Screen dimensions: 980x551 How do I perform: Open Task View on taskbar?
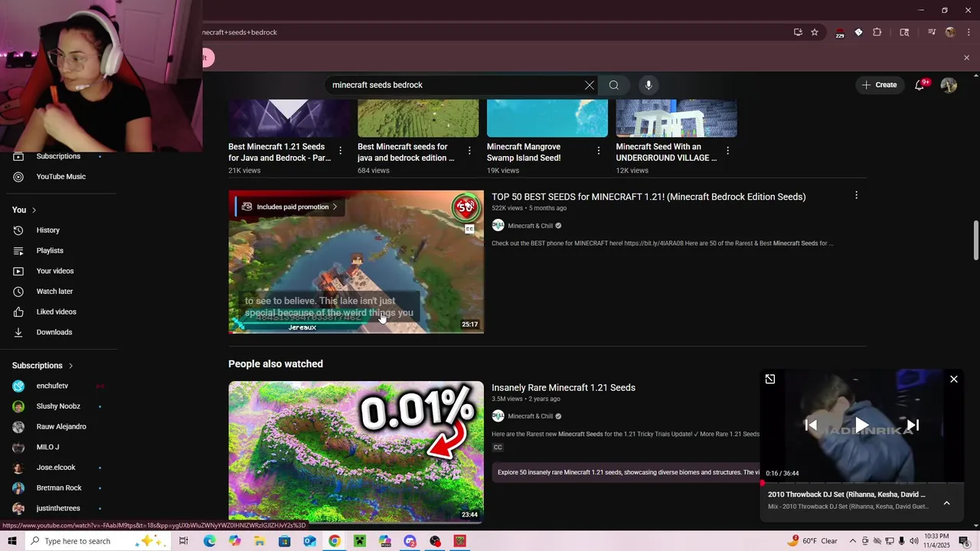[184, 541]
